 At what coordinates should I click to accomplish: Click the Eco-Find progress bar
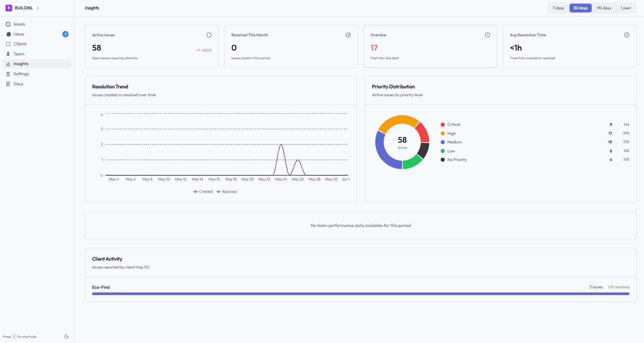coord(361,294)
